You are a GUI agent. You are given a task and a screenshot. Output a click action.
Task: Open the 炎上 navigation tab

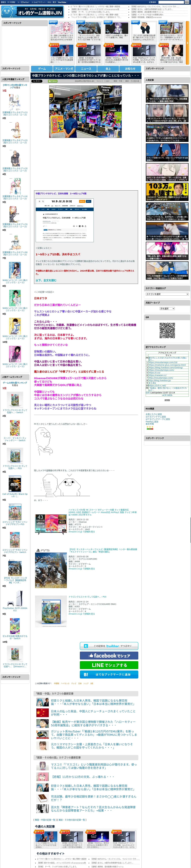coord(108,68)
